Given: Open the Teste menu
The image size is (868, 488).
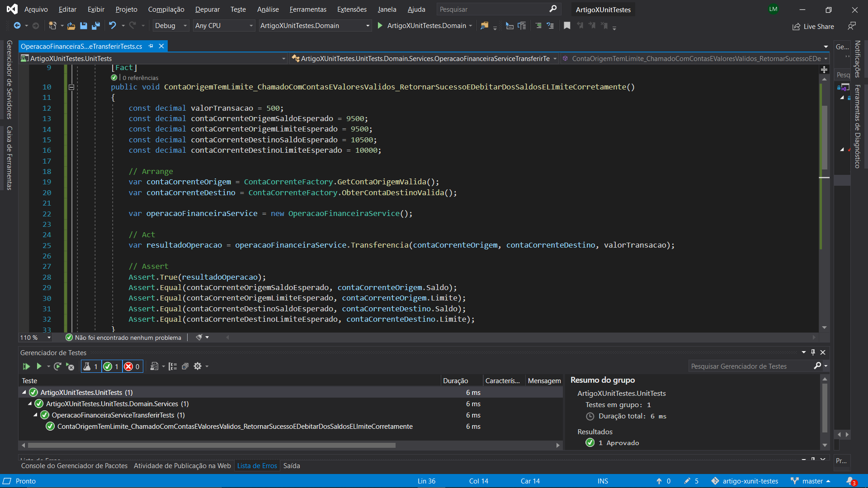Looking at the screenshot, I should (238, 9).
